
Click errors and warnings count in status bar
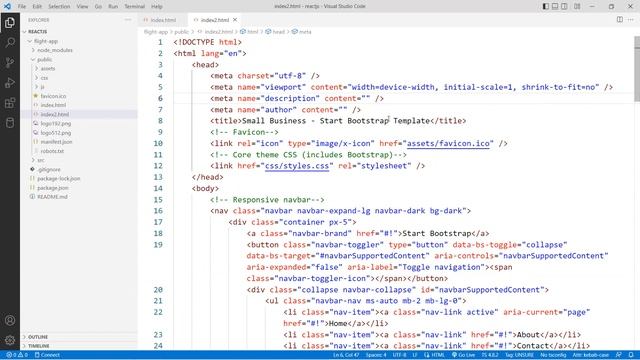click(17, 355)
